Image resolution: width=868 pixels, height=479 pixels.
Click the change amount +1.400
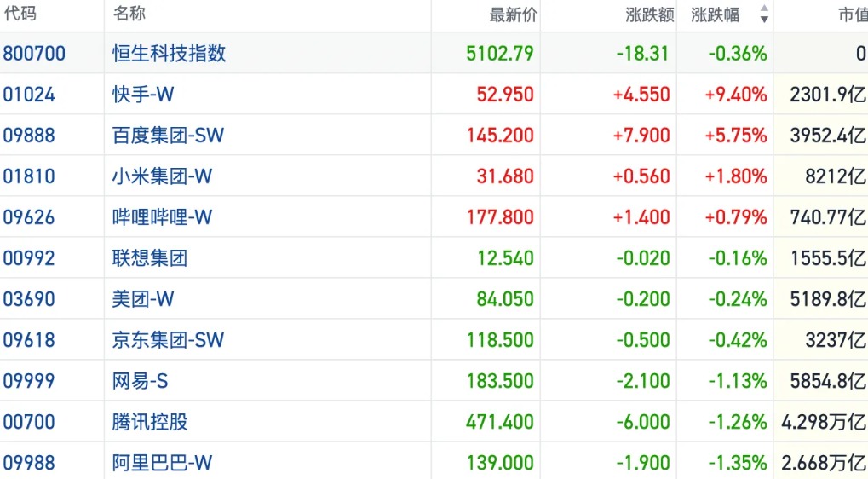(641, 217)
